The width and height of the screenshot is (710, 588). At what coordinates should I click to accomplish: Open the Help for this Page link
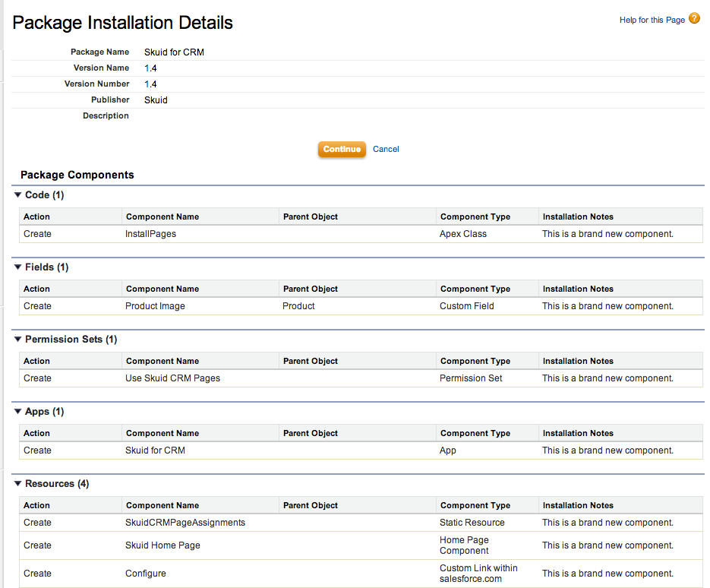tap(652, 20)
